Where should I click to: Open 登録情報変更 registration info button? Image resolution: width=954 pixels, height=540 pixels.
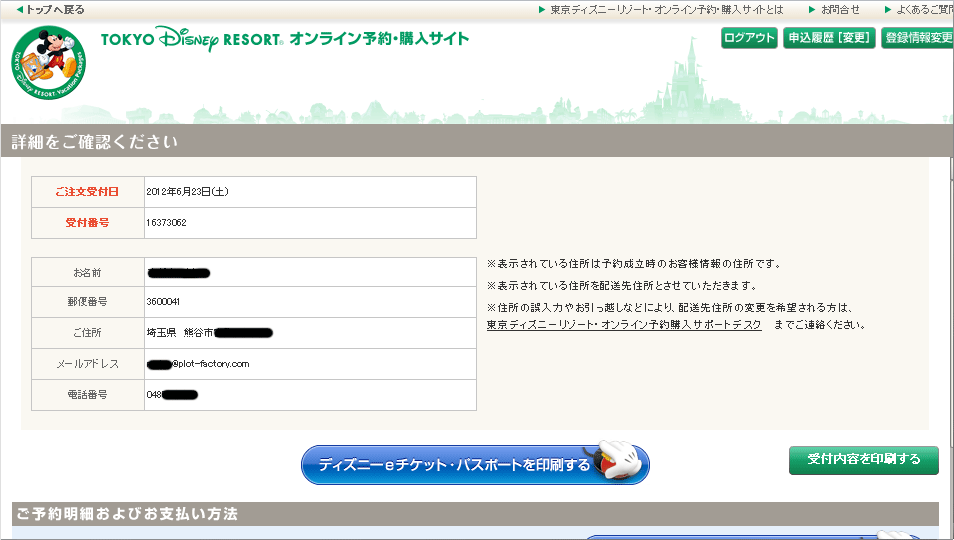point(917,38)
